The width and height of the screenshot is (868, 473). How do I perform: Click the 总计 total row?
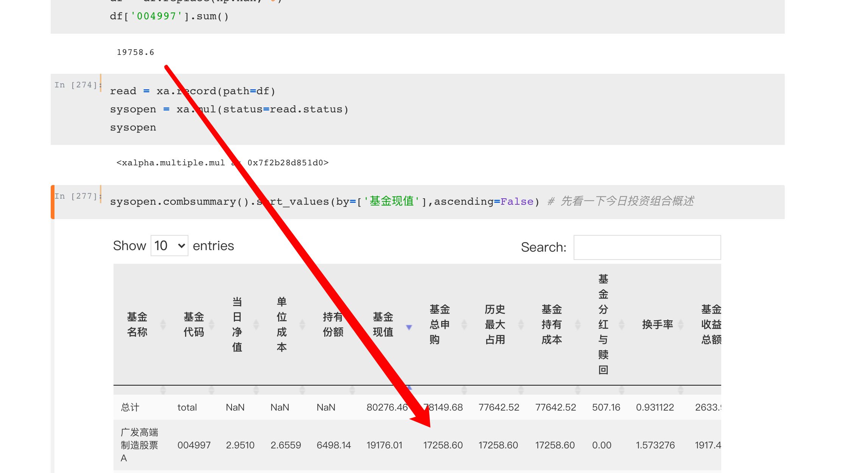[x=130, y=408]
